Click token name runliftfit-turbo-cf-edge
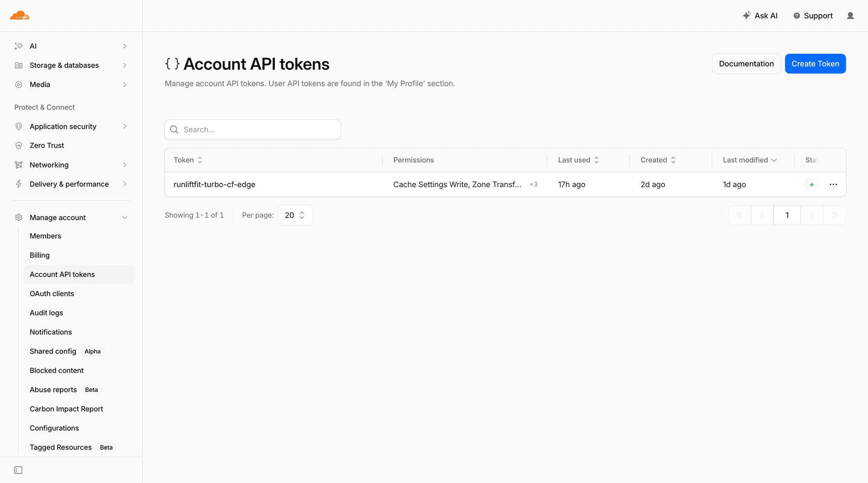Image resolution: width=868 pixels, height=483 pixels. click(214, 184)
